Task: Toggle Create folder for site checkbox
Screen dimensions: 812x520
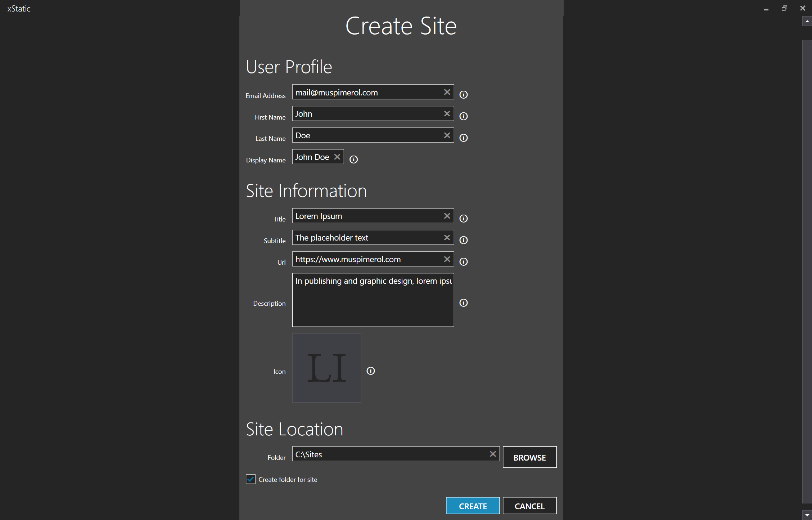Action: (x=251, y=479)
